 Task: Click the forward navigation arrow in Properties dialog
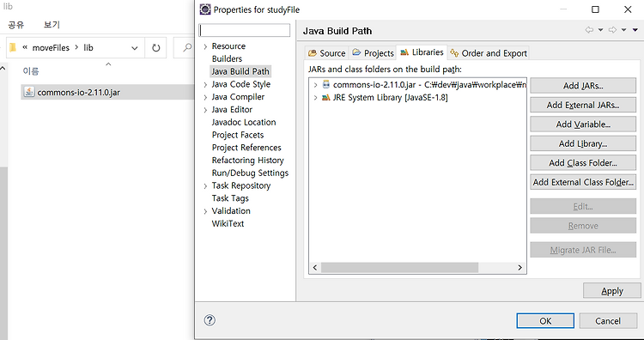[x=612, y=30]
